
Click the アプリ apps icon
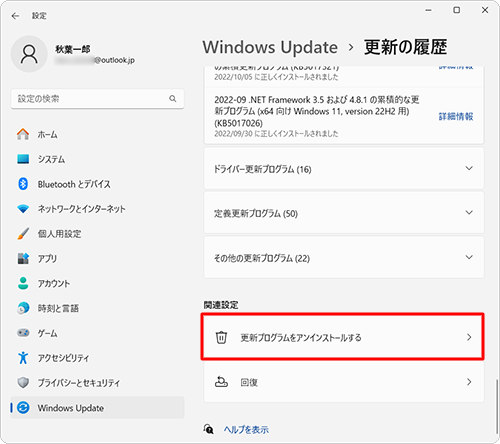click(x=23, y=258)
